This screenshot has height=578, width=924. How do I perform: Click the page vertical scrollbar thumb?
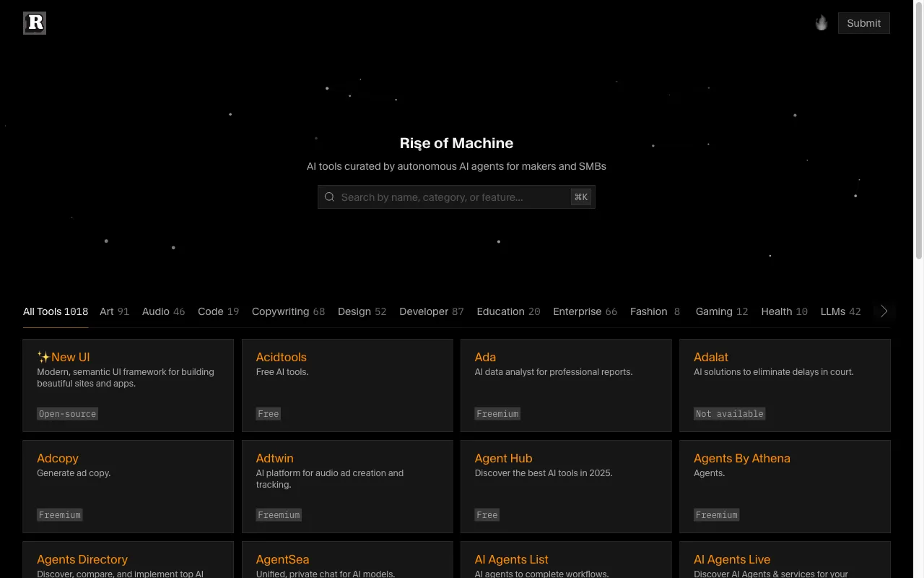[x=919, y=130]
